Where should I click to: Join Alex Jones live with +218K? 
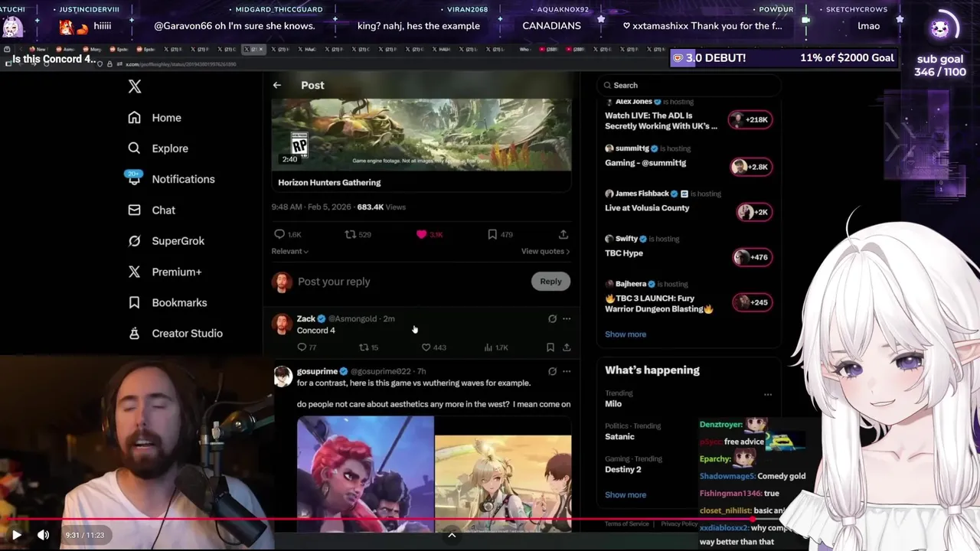(750, 119)
